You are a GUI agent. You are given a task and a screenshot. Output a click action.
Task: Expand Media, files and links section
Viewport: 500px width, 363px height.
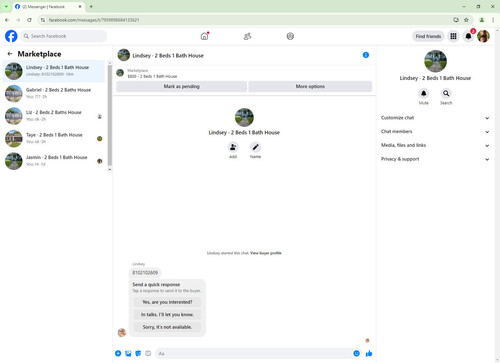point(435,145)
